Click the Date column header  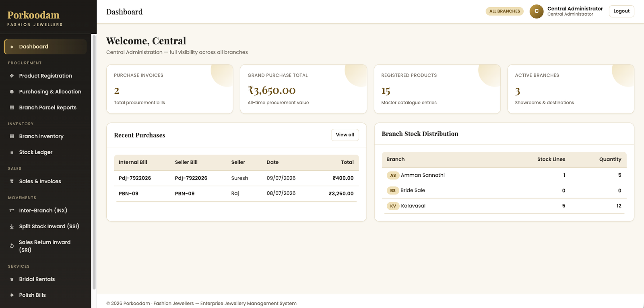tap(272, 162)
